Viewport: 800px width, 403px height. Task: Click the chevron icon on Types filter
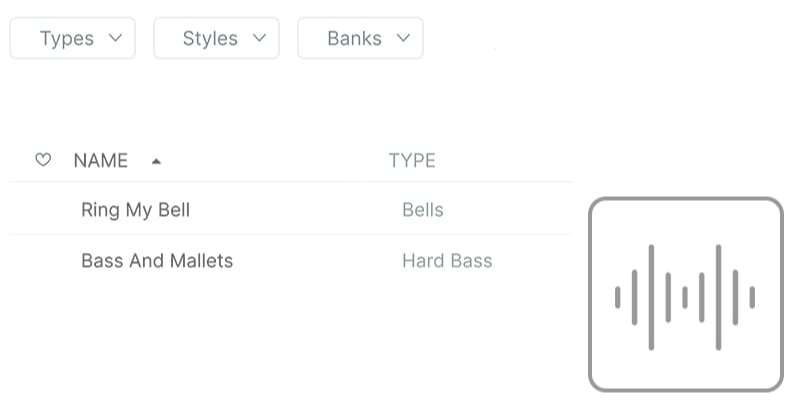pyautogui.click(x=116, y=38)
